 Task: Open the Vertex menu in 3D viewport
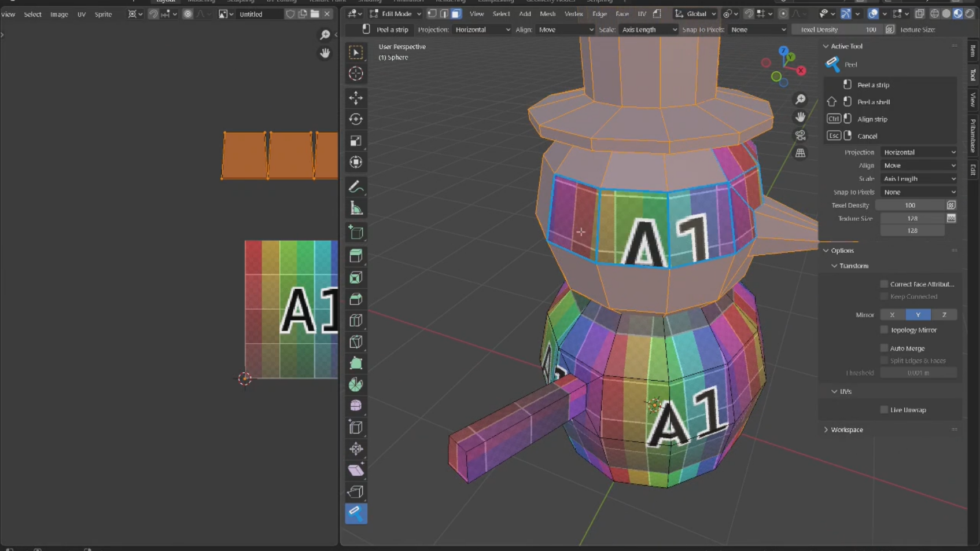(573, 14)
